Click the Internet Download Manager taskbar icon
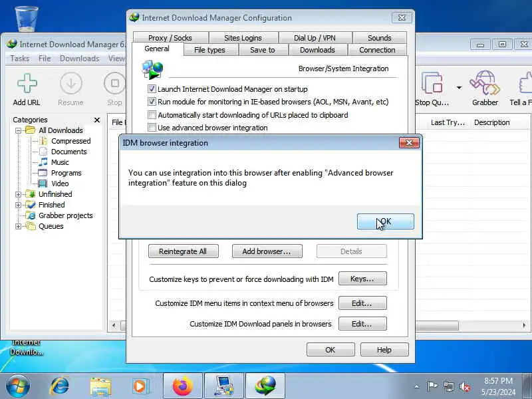The height and width of the screenshot is (399, 532). [x=265, y=386]
